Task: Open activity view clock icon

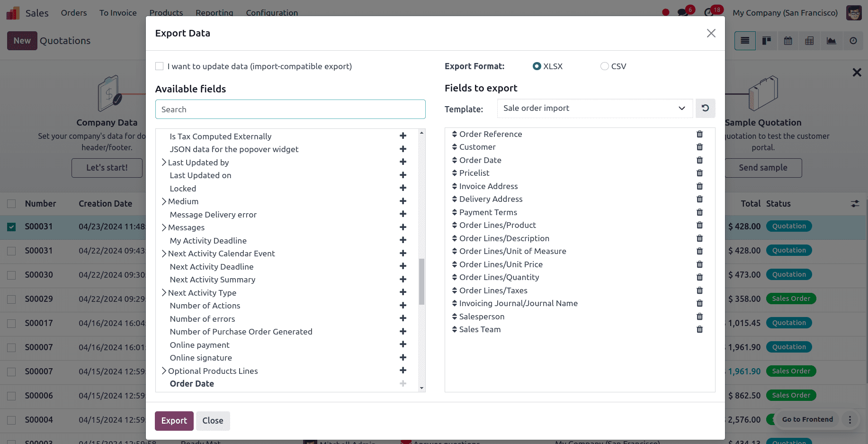Action: (x=853, y=41)
